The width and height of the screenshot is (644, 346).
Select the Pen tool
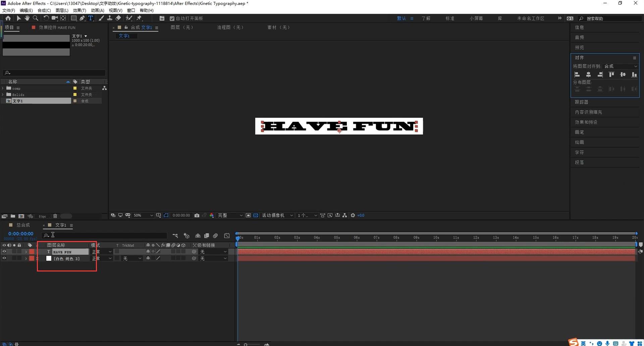pyautogui.click(x=82, y=18)
